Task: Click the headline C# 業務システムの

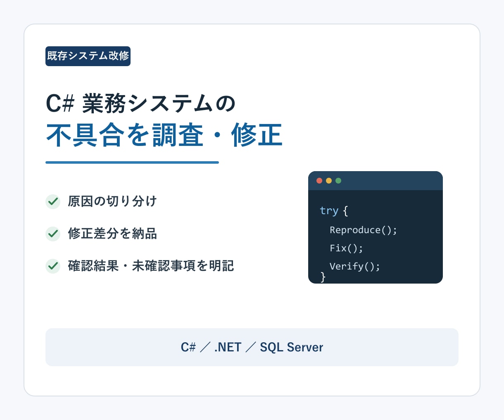Action: click(140, 103)
